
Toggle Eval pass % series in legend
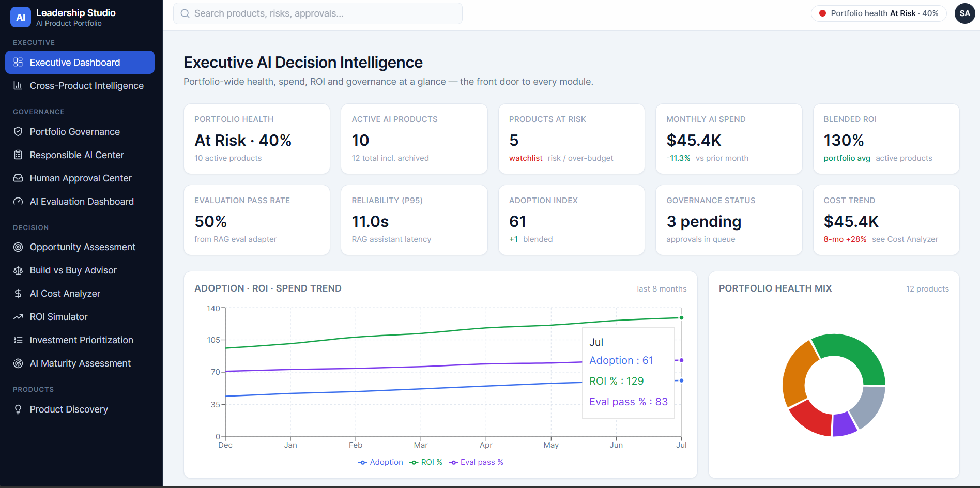pyautogui.click(x=476, y=462)
